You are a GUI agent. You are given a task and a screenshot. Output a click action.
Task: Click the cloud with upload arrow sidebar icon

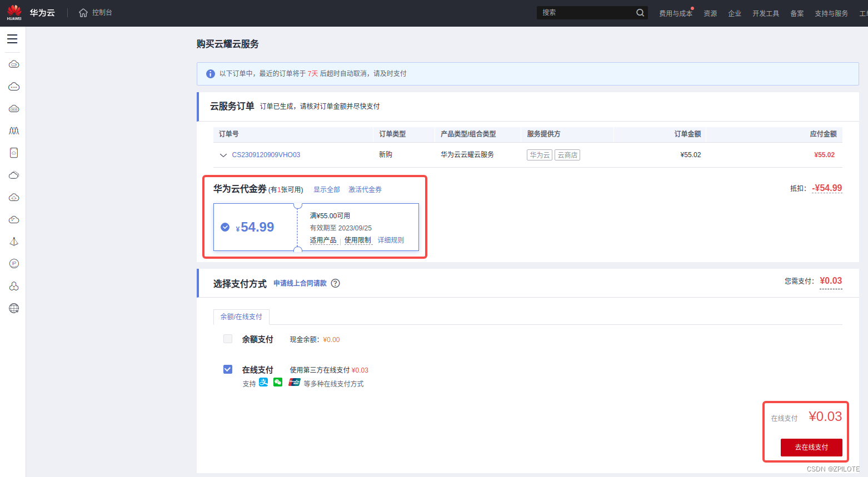click(14, 198)
